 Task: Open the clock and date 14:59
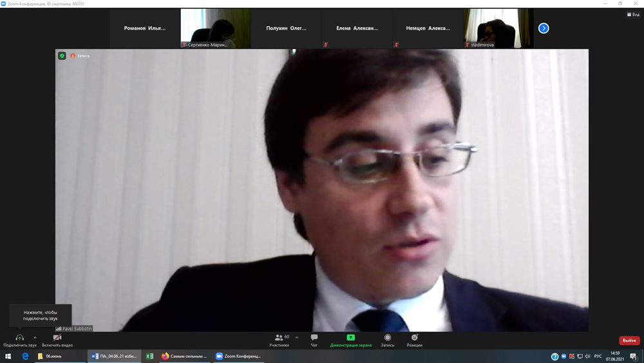point(615,356)
